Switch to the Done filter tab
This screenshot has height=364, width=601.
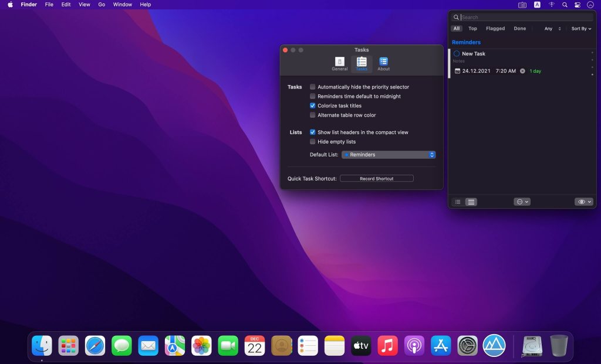519,29
